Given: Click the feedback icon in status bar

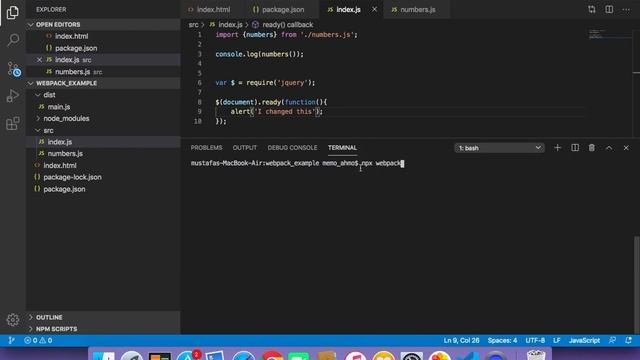Looking at the screenshot, I should (x=612, y=340).
